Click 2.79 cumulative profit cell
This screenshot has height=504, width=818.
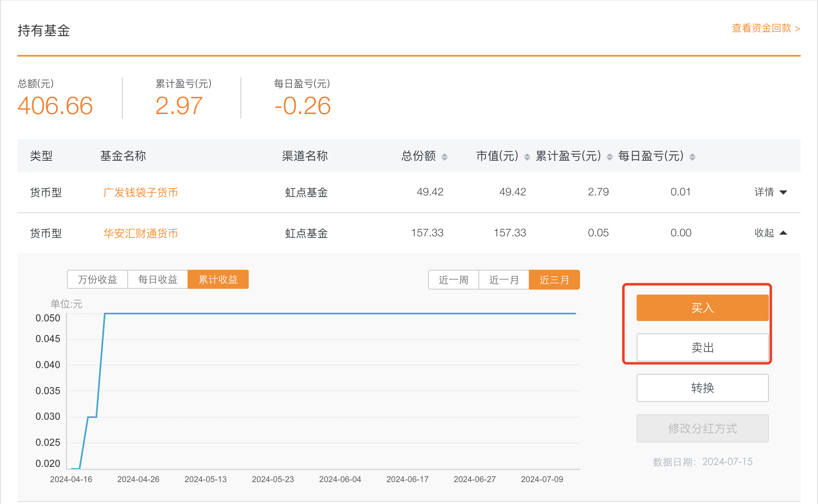click(x=598, y=192)
